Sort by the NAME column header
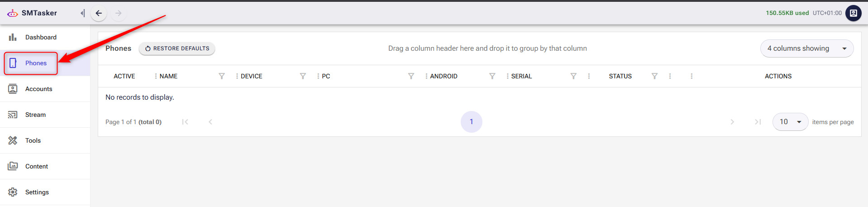Viewport: 868px width, 207px height. tap(168, 76)
